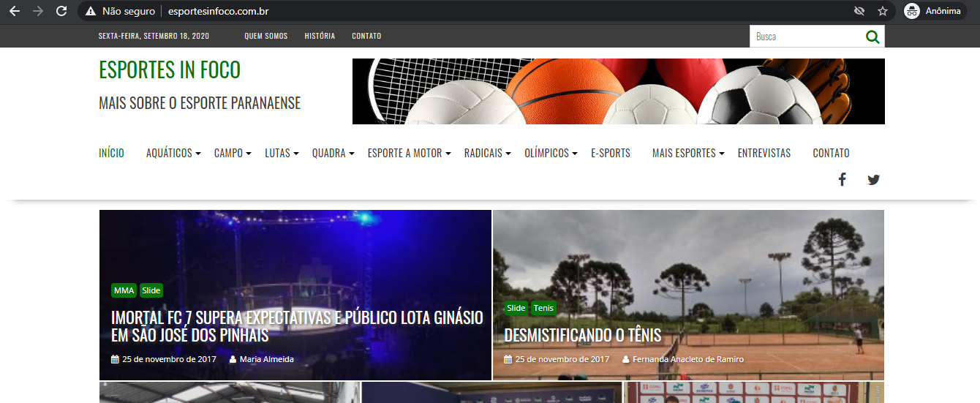Click the browser forward arrow
The image size is (980, 403).
pos(38,11)
